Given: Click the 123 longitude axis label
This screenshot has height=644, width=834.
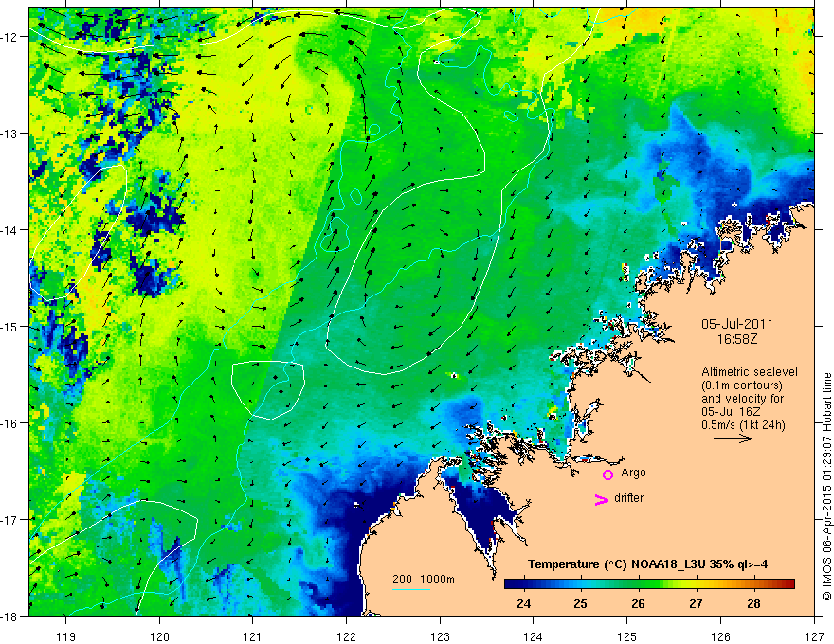Looking at the screenshot, I should 440,636.
